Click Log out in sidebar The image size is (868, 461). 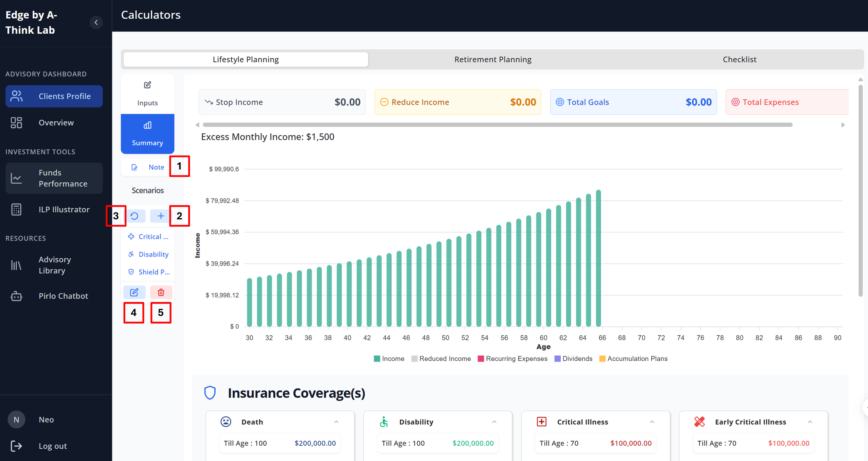(52, 446)
